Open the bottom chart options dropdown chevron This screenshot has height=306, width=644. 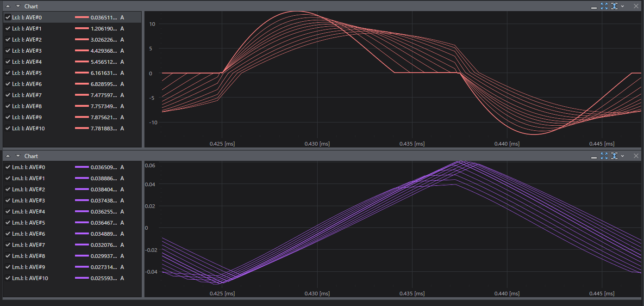coord(623,156)
